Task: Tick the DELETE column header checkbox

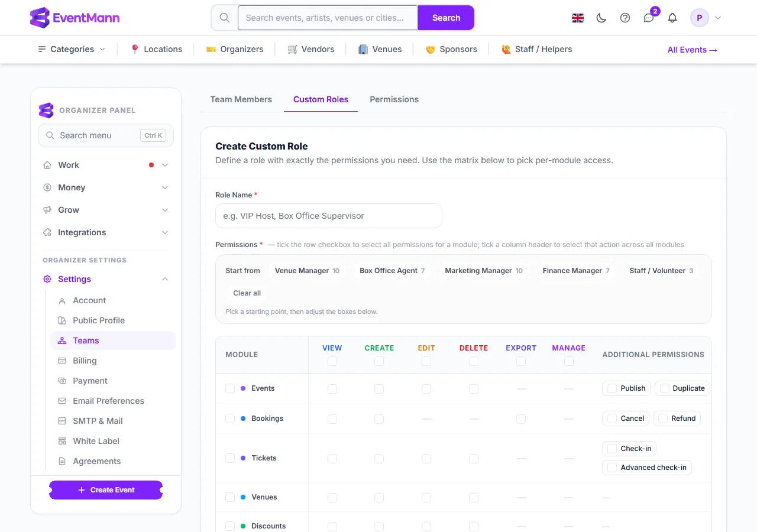Action: click(474, 361)
